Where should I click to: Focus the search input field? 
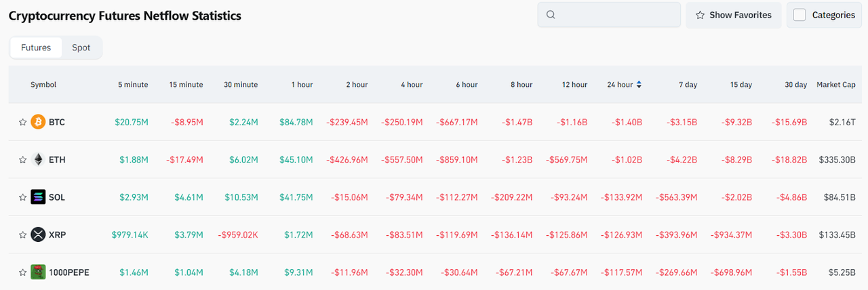617,15
